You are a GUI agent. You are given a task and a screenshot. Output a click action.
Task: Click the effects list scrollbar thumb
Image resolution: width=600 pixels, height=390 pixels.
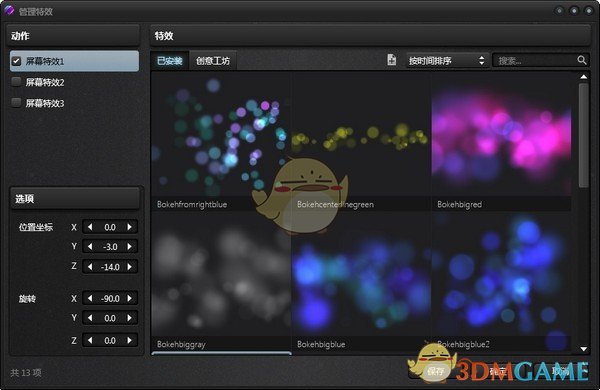(x=584, y=135)
